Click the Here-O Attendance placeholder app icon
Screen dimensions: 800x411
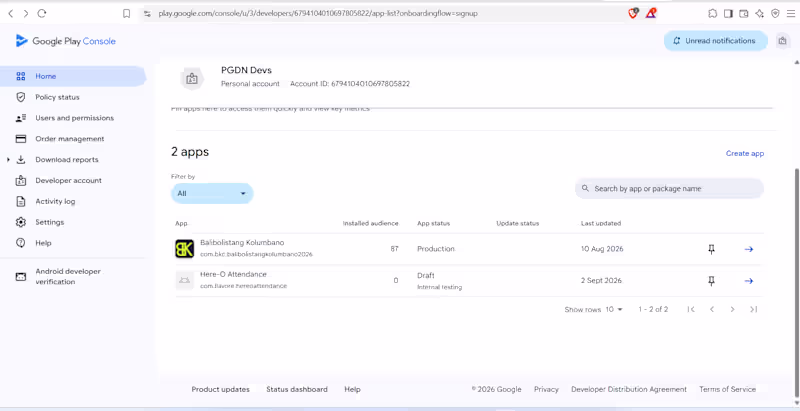(x=185, y=280)
